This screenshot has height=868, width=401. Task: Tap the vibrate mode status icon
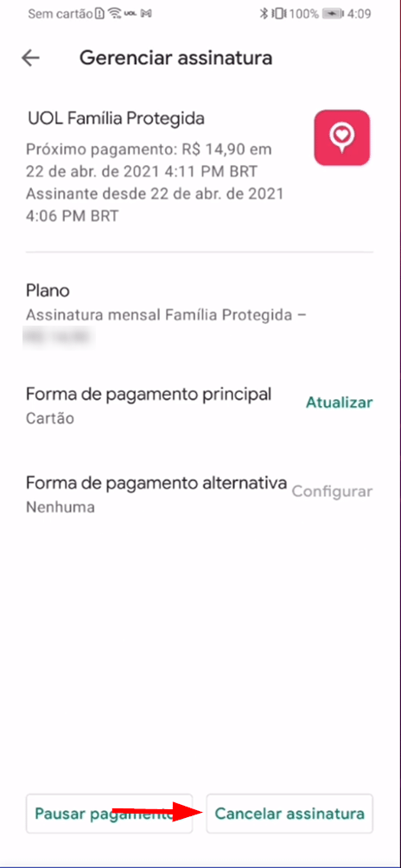click(279, 13)
